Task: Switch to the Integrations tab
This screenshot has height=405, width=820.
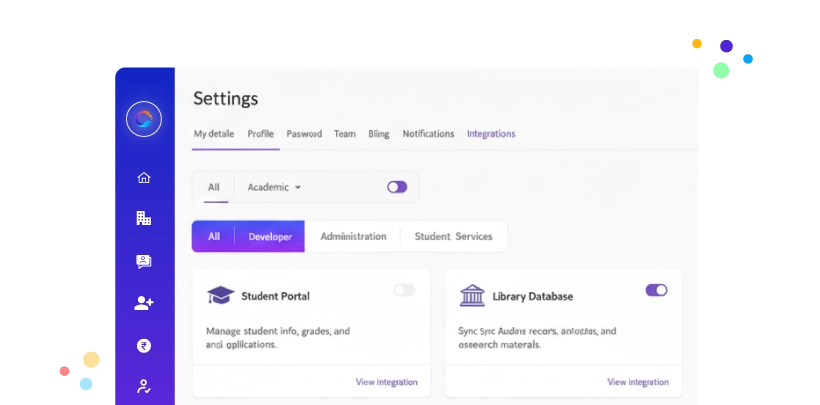Action: point(491,134)
